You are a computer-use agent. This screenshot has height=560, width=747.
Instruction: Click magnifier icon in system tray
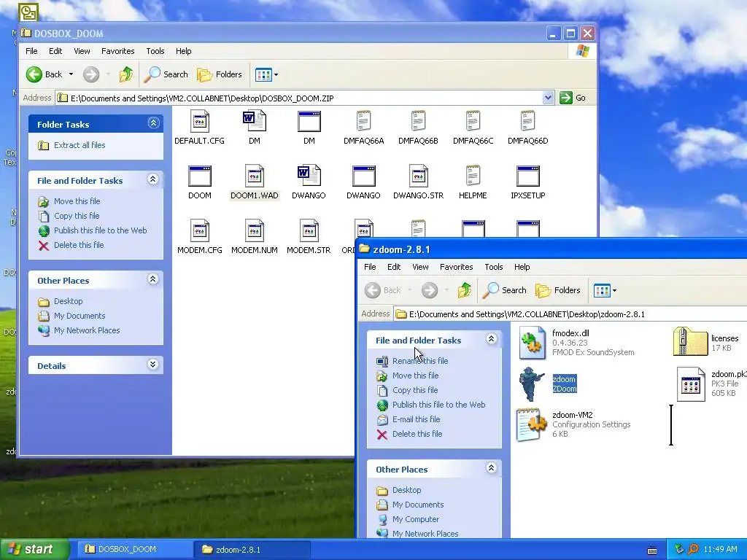click(x=693, y=549)
